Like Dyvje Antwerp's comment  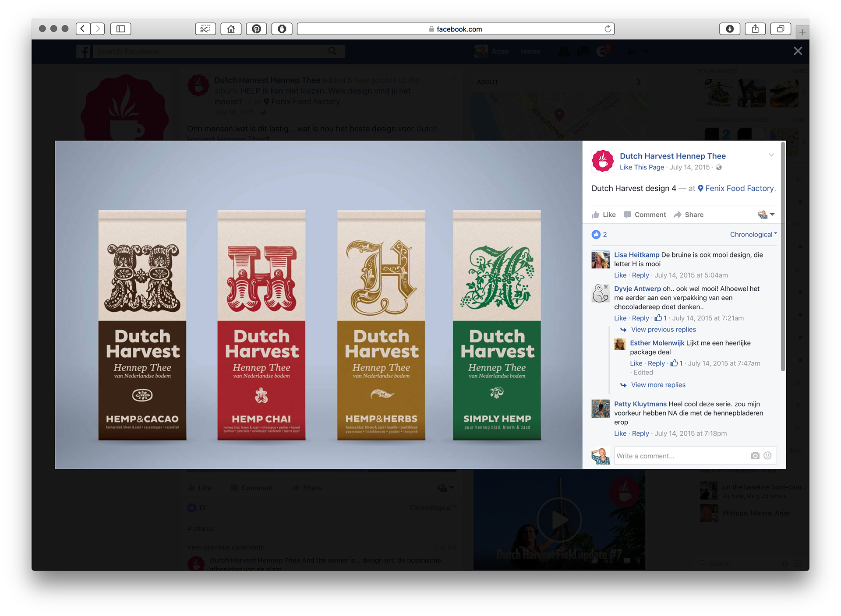620,318
